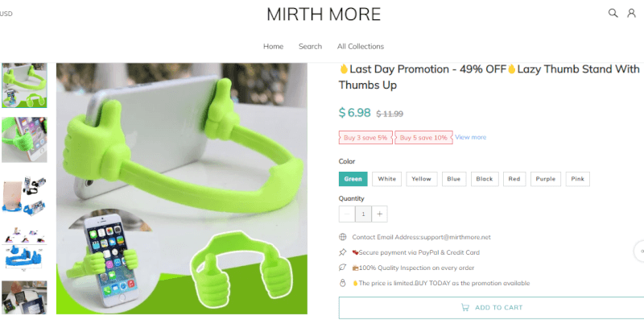Click the globe icon beside contact email
644x320 pixels.
tap(343, 237)
